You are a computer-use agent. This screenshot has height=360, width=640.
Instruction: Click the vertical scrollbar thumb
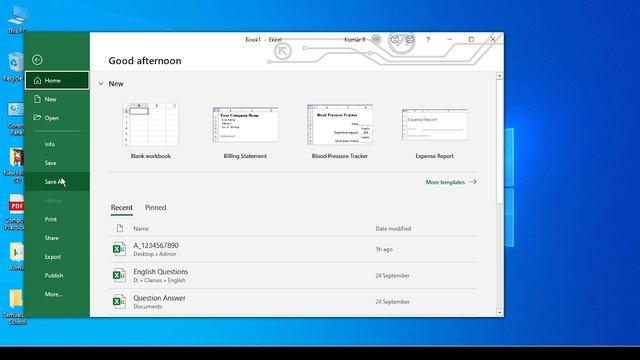coord(500,141)
